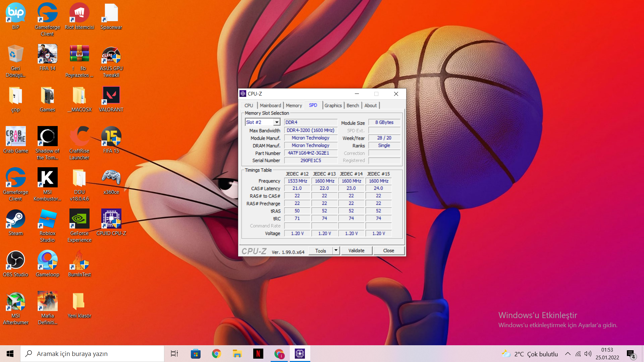Switch to the Mainboard tab
Viewport: 644px width, 362px height.
270,105
